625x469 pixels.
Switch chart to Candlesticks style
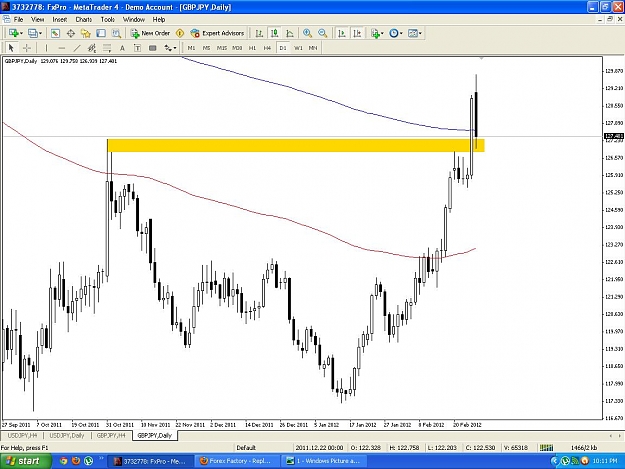click(x=274, y=33)
